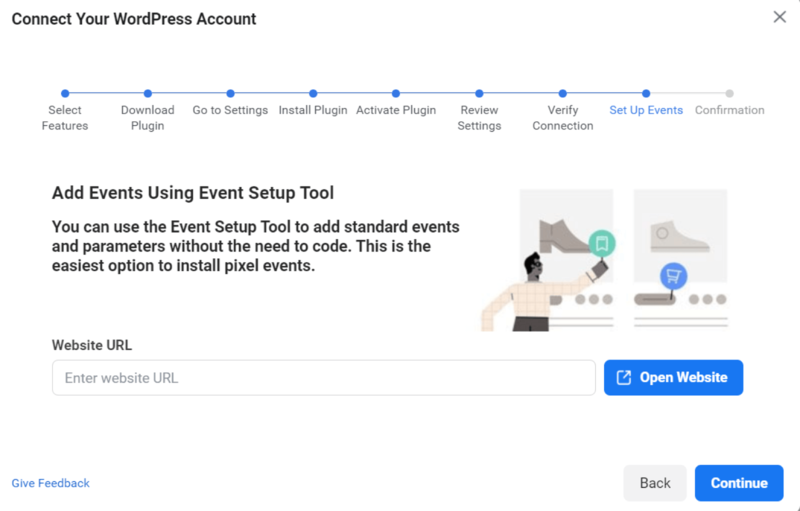Select the Set Up Events step

[646, 94]
